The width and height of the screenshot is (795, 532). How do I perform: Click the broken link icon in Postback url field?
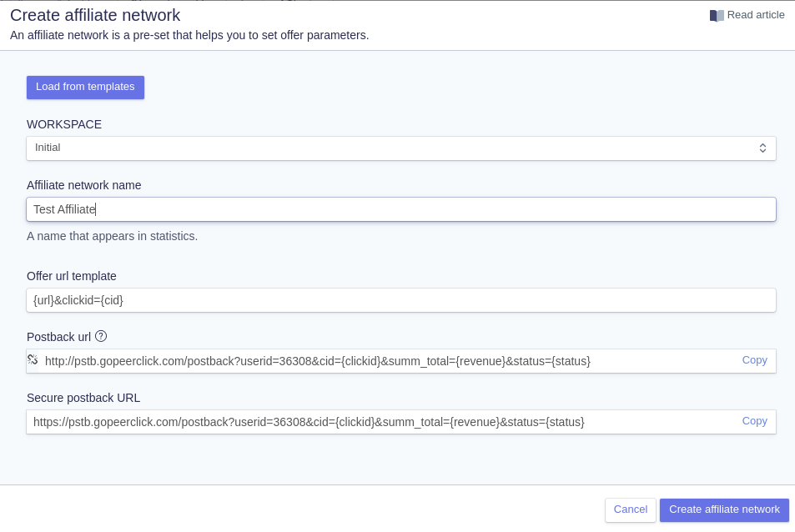click(x=33, y=359)
